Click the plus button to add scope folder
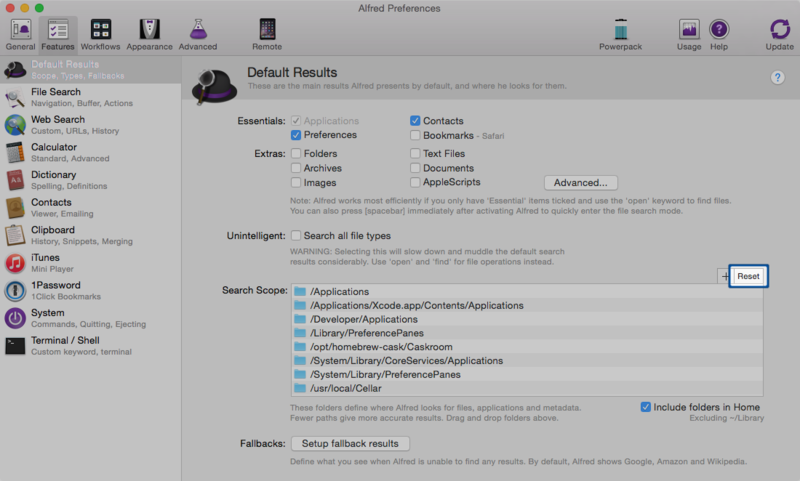Screen dimensions: 800x481 pos(724,276)
